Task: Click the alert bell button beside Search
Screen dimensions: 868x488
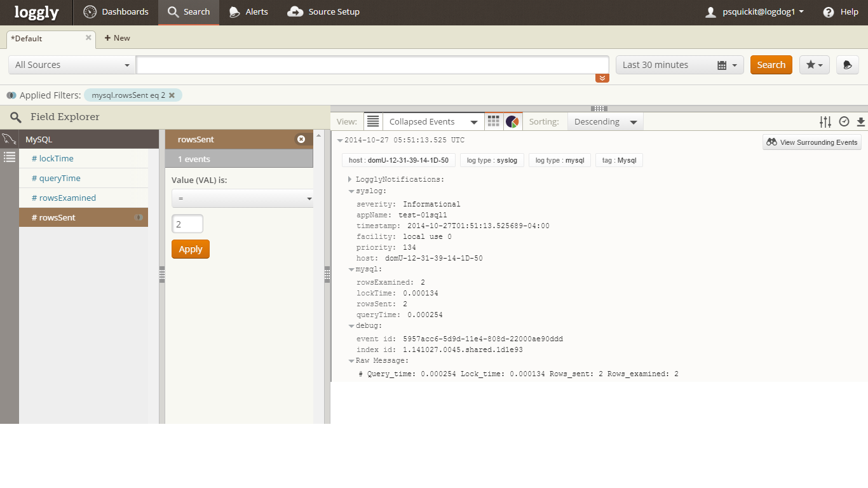Action: pyautogui.click(x=847, y=65)
